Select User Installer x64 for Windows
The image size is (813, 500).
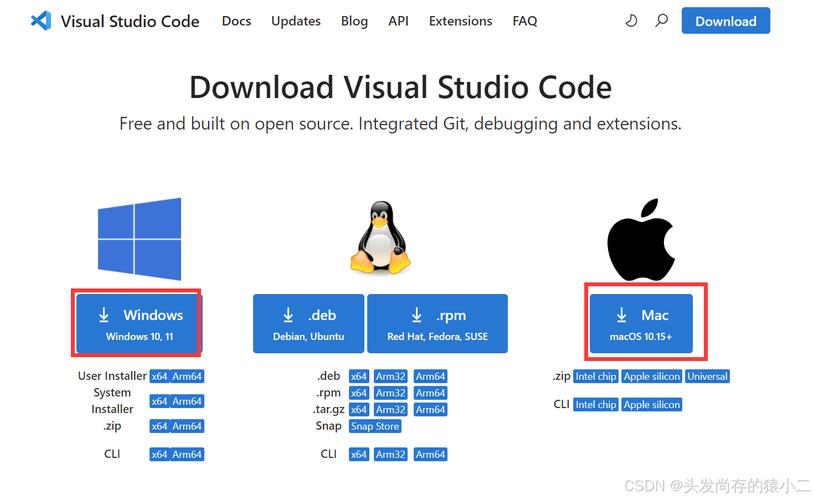pos(159,376)
